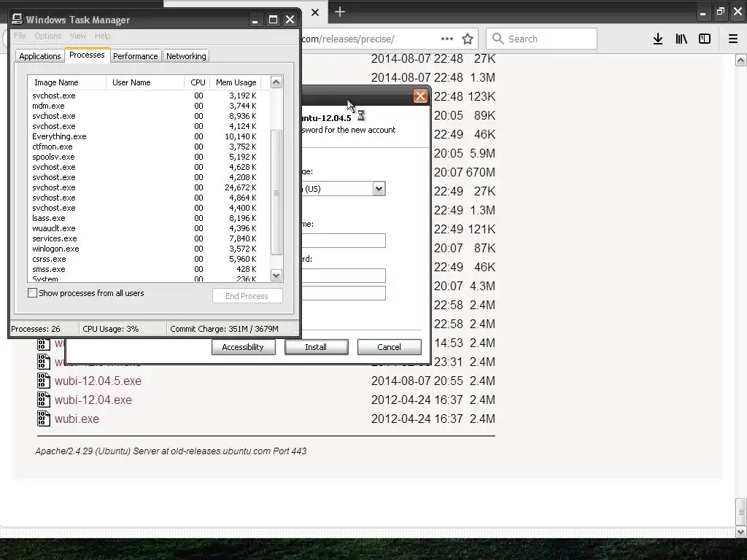Switch to the Networking tab
Viewport: 747px width, 560px height.
(x=186, y=56)
